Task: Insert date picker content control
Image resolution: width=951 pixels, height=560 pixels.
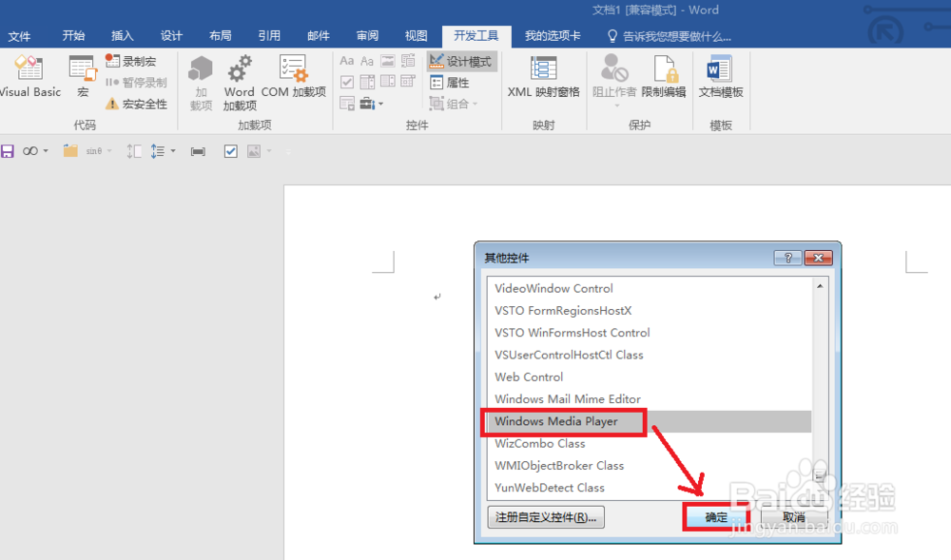Action: (x=408, y=82)
